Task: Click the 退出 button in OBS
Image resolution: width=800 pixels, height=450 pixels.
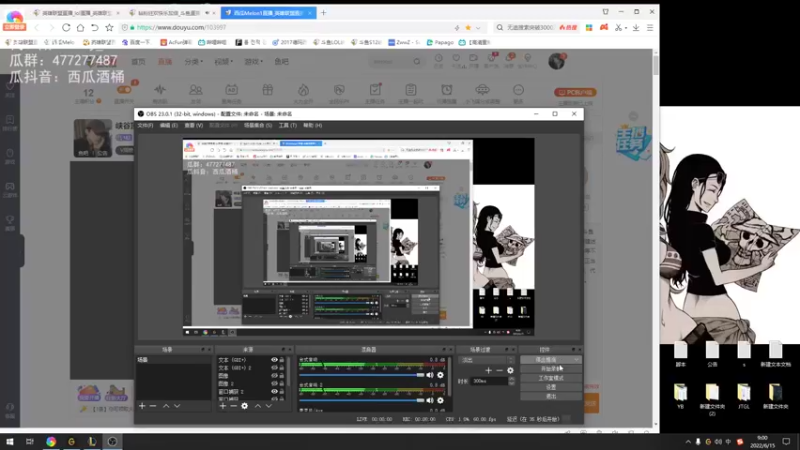Action: coord(551,396)
